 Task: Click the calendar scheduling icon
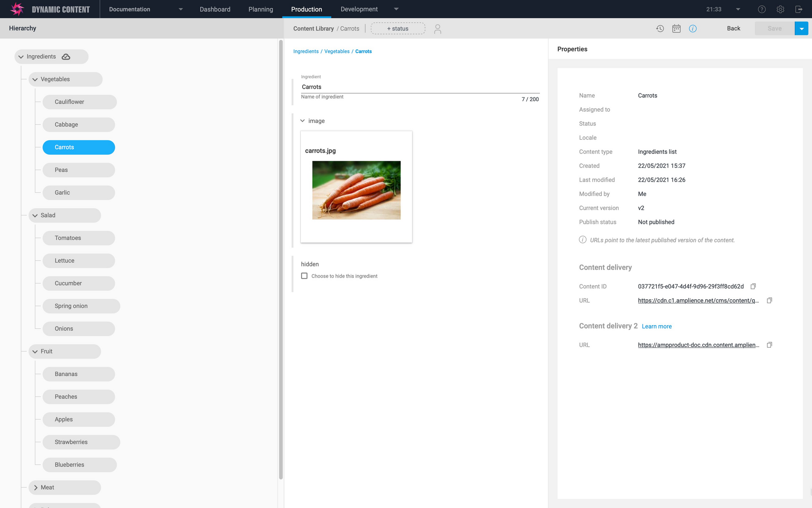[x=676, y=28]
